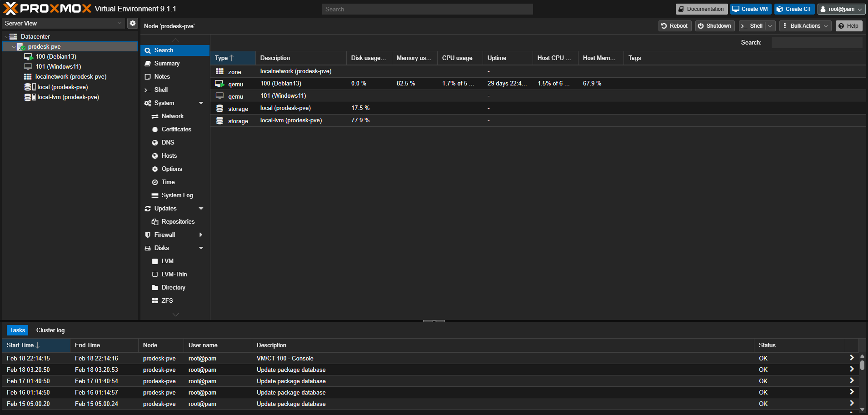This screenshot has width=868, height=415.
Task: Select the Datacenter tree node
Action: [x=35, y=36]
